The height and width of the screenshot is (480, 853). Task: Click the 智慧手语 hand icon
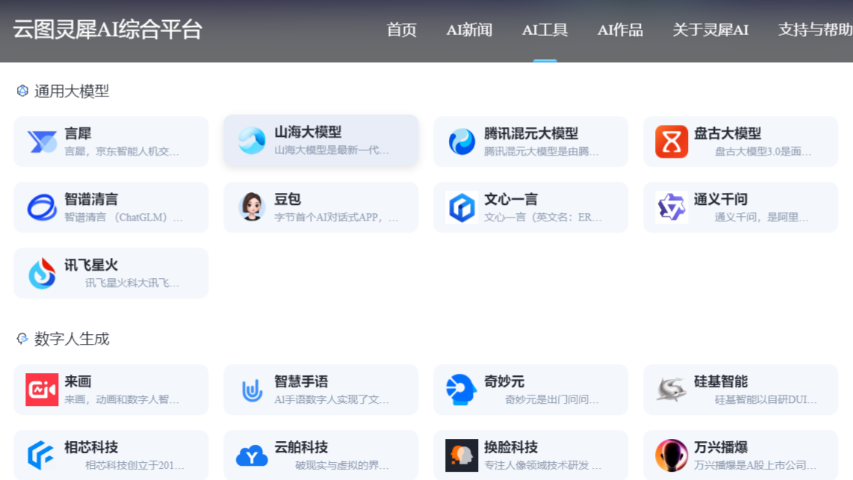(x=252, y=390)
